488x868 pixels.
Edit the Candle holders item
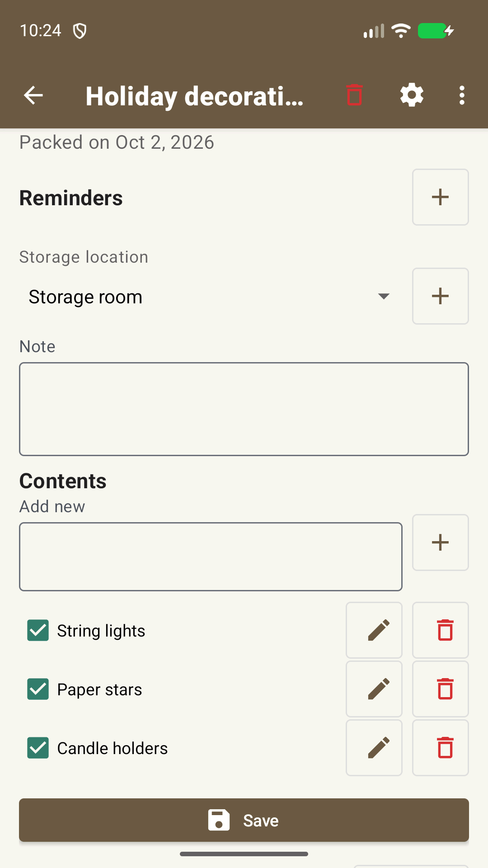374,748
